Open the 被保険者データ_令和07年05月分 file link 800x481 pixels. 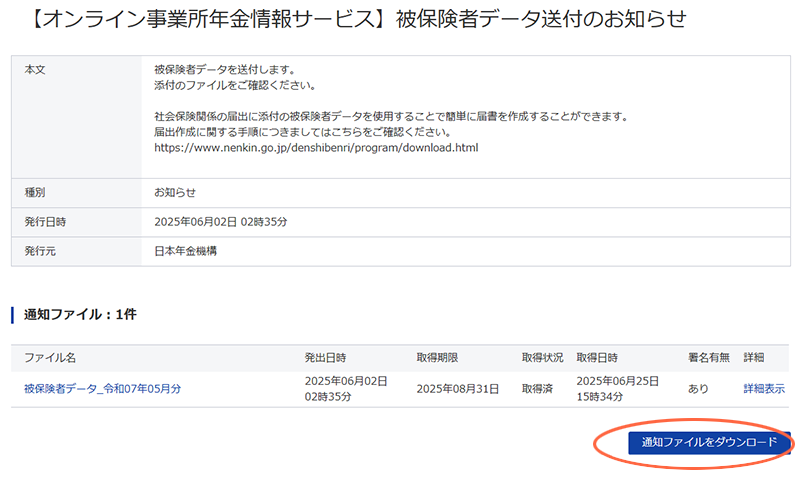(x=103, y=389)
